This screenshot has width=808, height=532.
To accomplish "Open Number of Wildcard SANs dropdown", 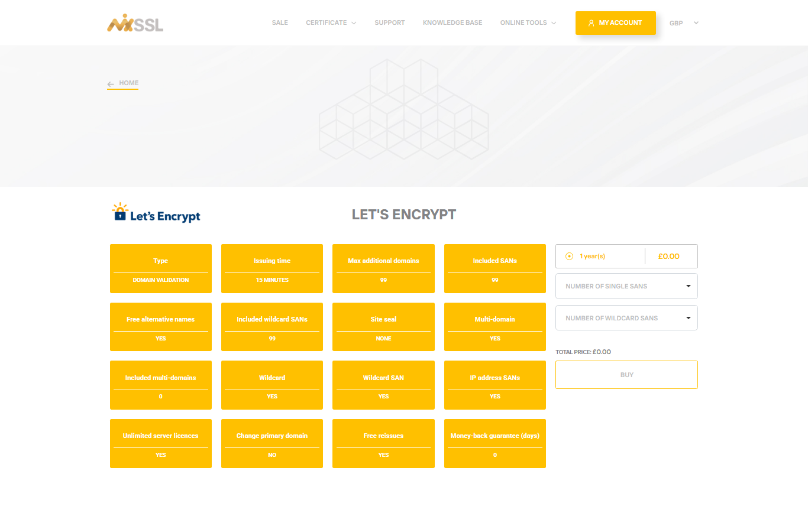I will pyautogui.click(x=626, y=318).
